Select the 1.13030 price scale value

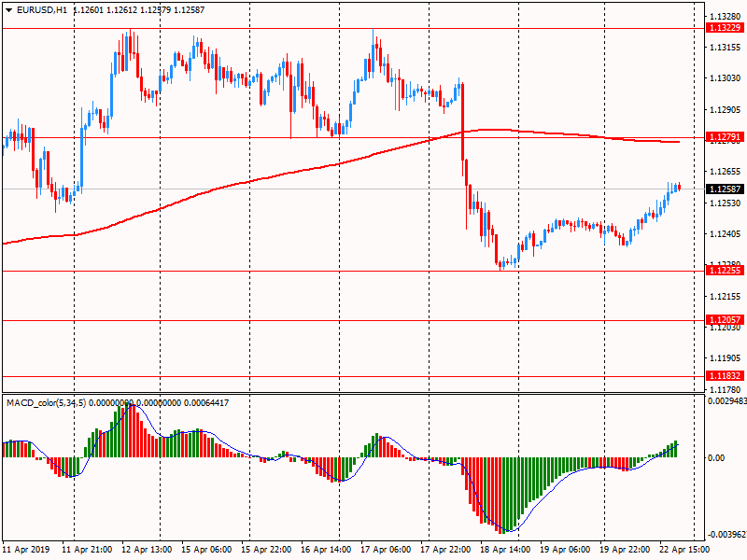726,78
